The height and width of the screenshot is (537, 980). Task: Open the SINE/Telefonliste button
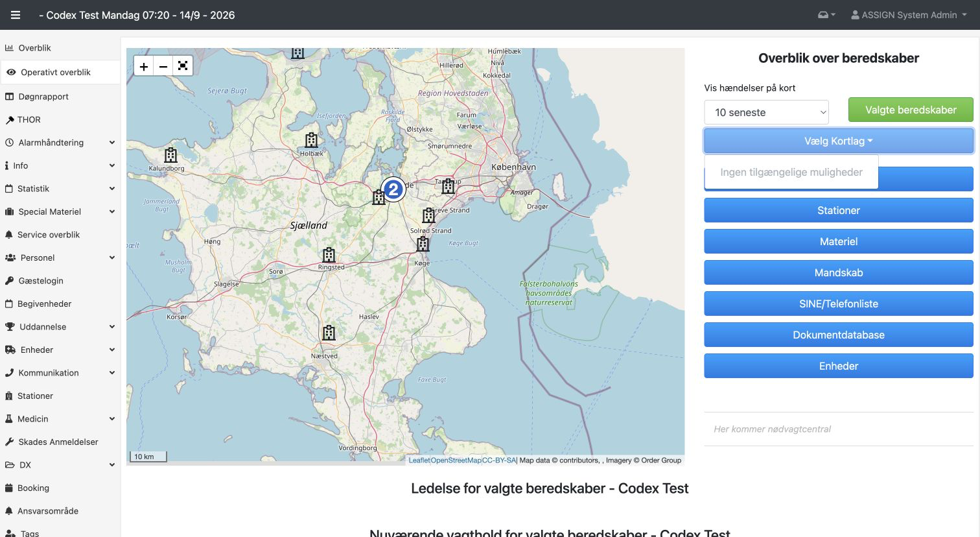pyautogui.click(x=839, y=304)
